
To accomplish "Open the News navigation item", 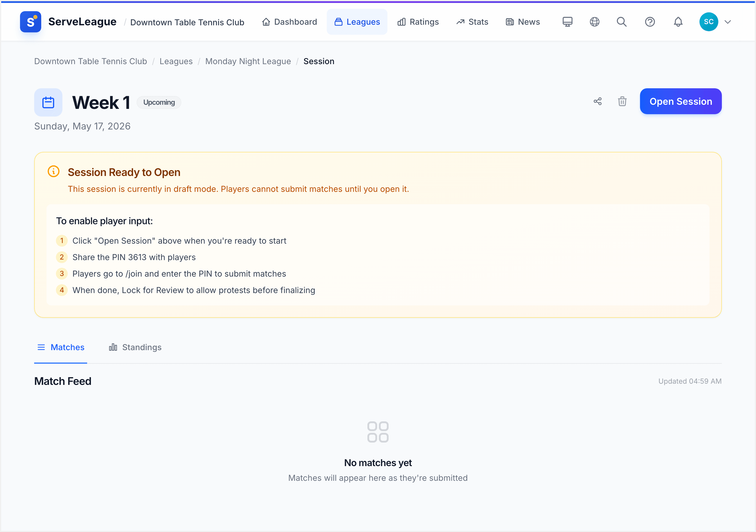I will 523,22.
